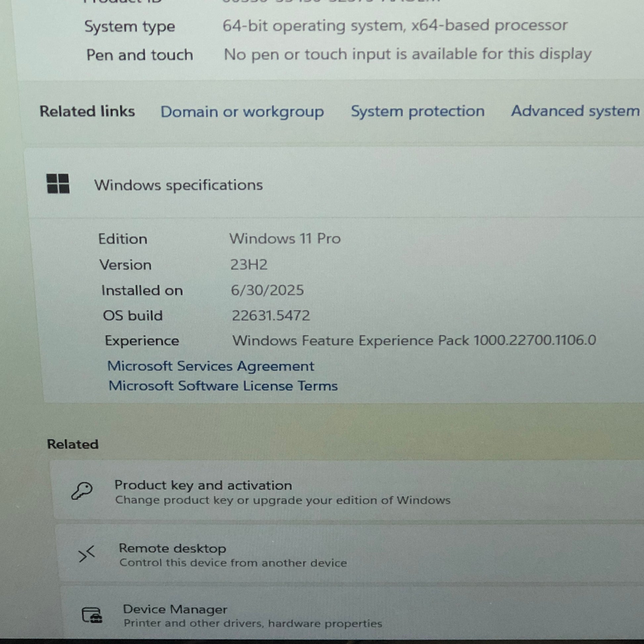Select the OS build number text

pos(271,315)
